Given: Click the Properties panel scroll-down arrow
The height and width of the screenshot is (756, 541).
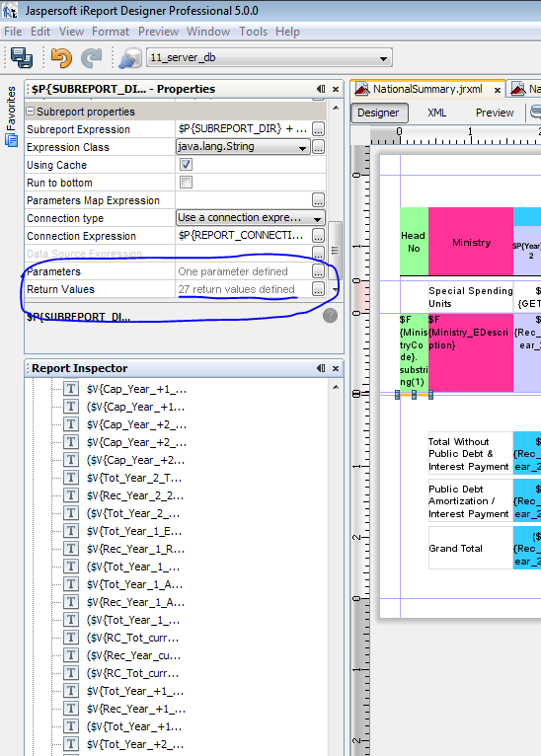Looking at the screenshot, I should [336, 290].
